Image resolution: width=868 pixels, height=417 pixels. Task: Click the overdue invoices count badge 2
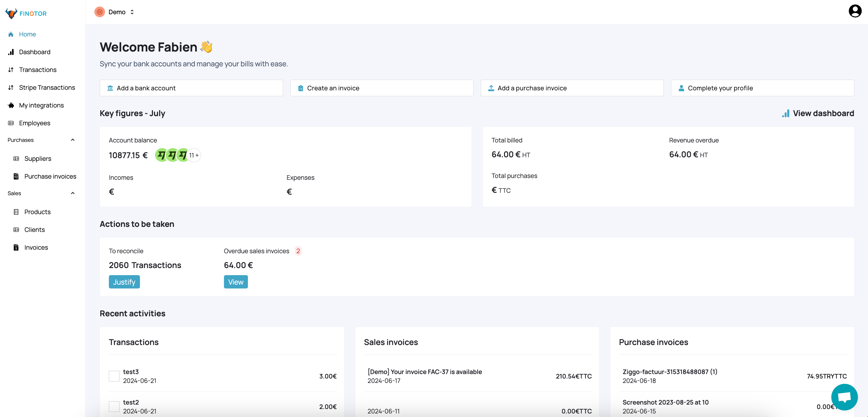pyautogui.click(x=298, y=251)
